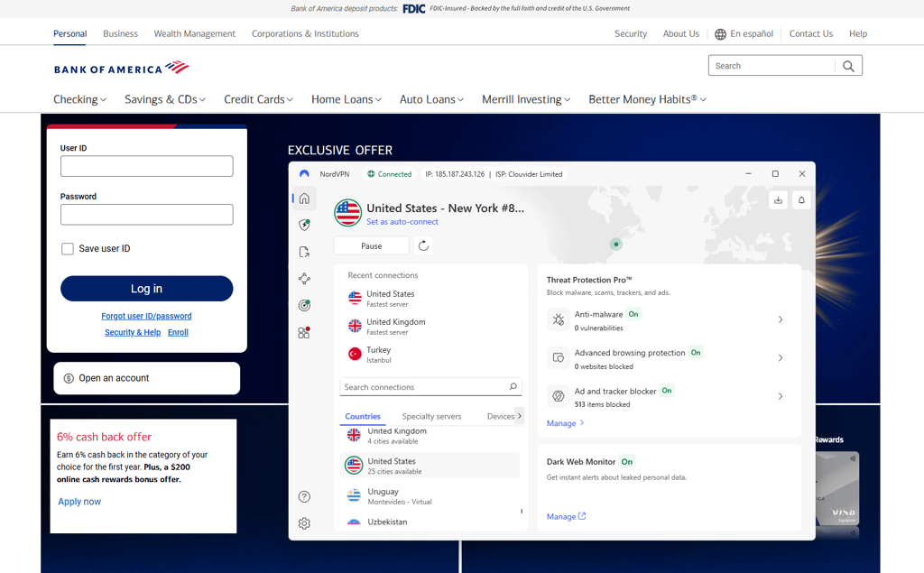Click external link icon next to Dark Web Manage
Viewport: 924px width, 573px height.
[582, 516]
